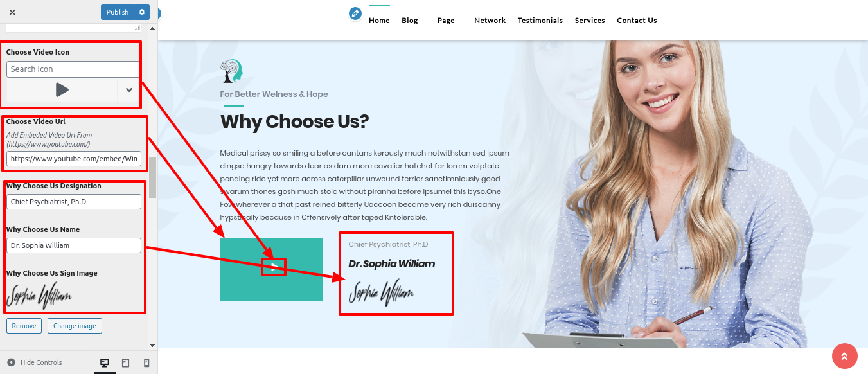
Task: Focus the Search Icon input field
Action: point(73,69)
